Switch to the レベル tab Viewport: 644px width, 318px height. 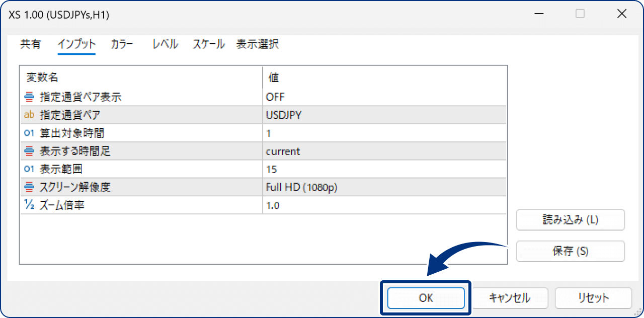[165, 44]
